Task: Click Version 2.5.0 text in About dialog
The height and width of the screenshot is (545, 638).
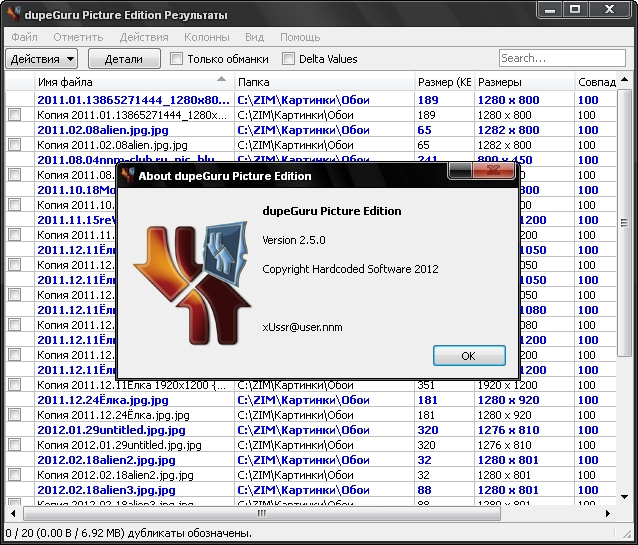Action: 294,240
